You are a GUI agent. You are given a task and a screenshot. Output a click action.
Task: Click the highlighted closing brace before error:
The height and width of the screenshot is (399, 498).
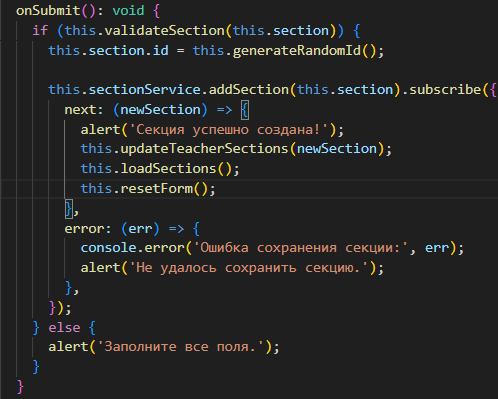69,209
